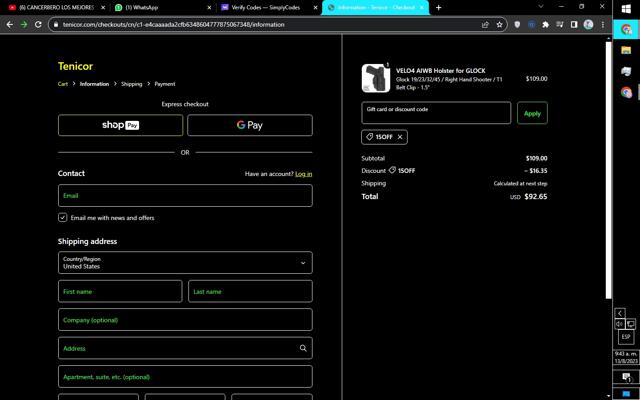Close the WhatsApp tab
The height and width of the screenshot is (400, 640).
click(x=209, y=7)
